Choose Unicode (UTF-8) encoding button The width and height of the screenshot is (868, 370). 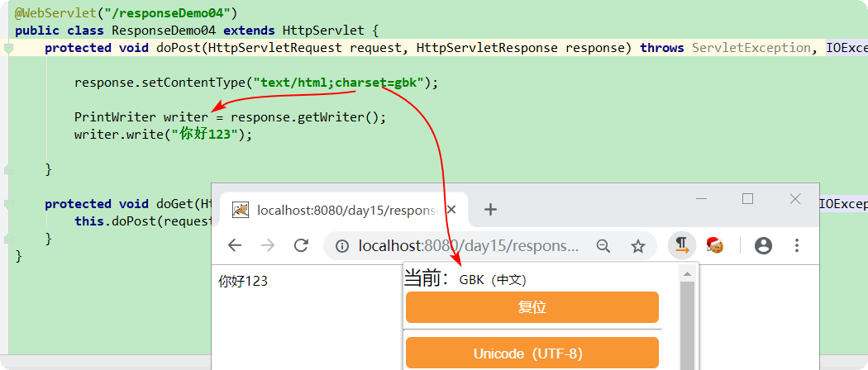pos(532,353)
